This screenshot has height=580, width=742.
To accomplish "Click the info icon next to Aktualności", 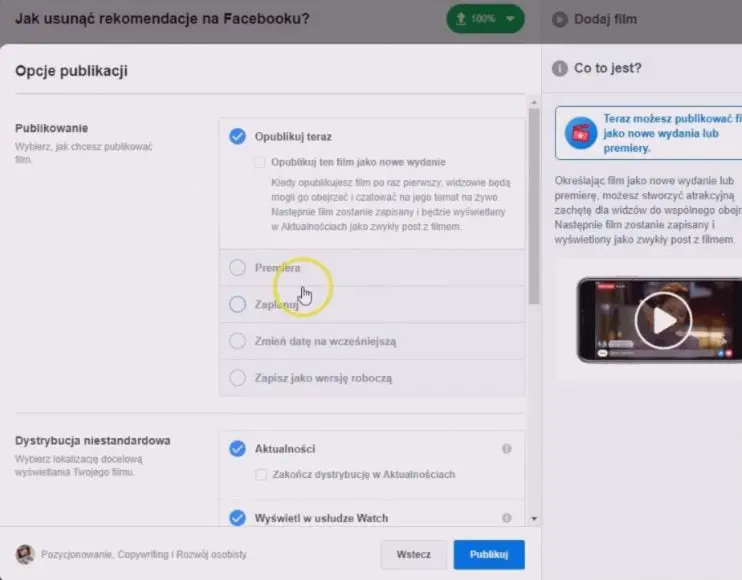I will (506, 448).
